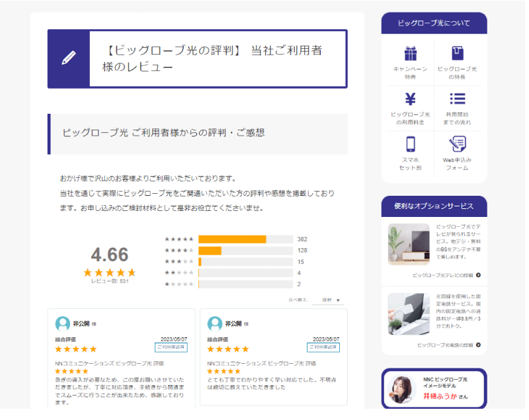Open the TV service thumbnail image

[409, 244]
